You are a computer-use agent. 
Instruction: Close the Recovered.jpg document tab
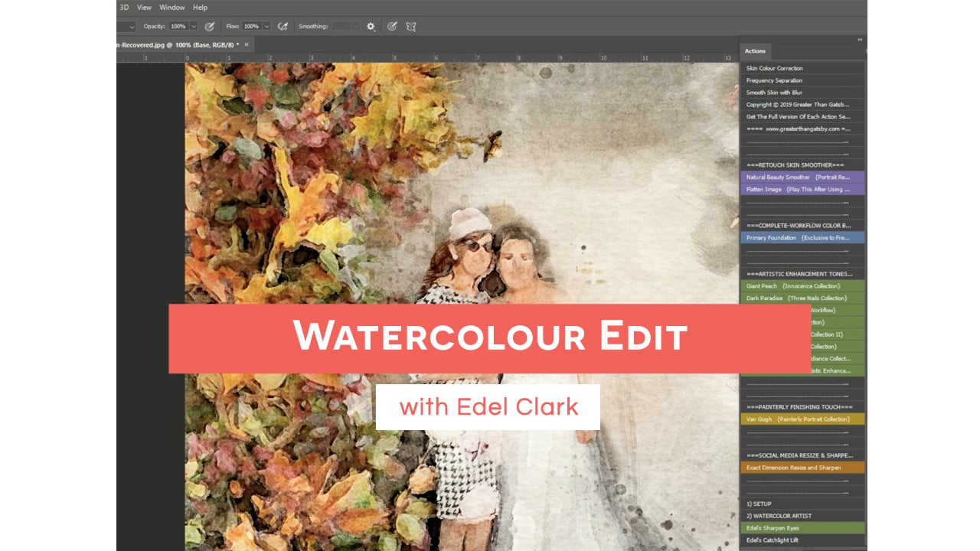(x=246, y=44)
